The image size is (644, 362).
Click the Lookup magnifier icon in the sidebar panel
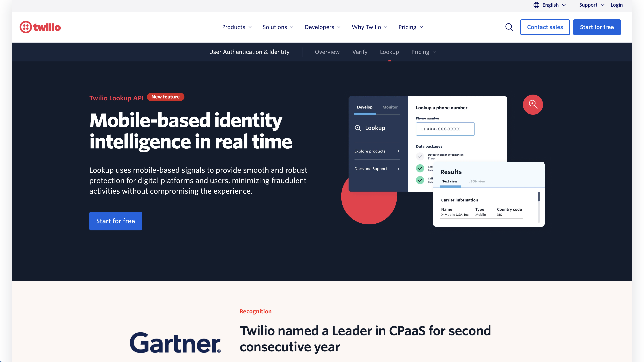(x=358, y=128)
